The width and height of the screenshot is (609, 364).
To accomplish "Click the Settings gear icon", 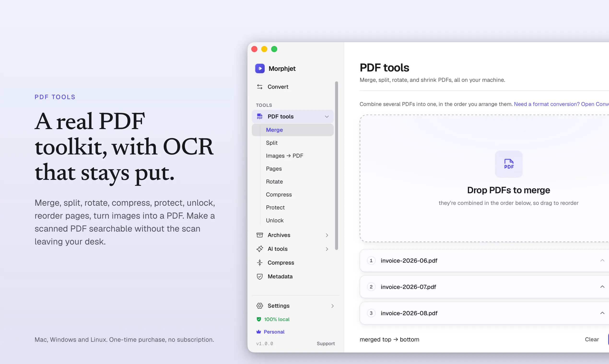I will (x=260, y=306).
